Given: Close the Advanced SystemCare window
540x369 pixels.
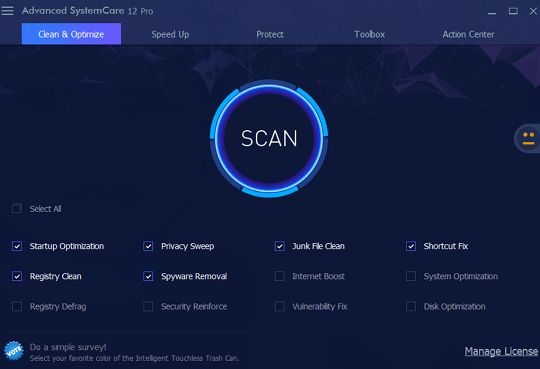Looking at the screenshot, I should tap(533, 11).
